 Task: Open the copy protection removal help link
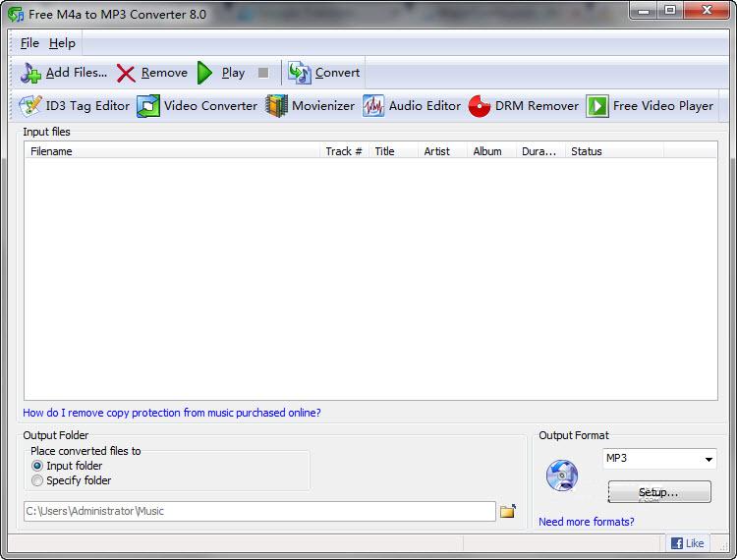pyautogui.click(x=172, y=413)
